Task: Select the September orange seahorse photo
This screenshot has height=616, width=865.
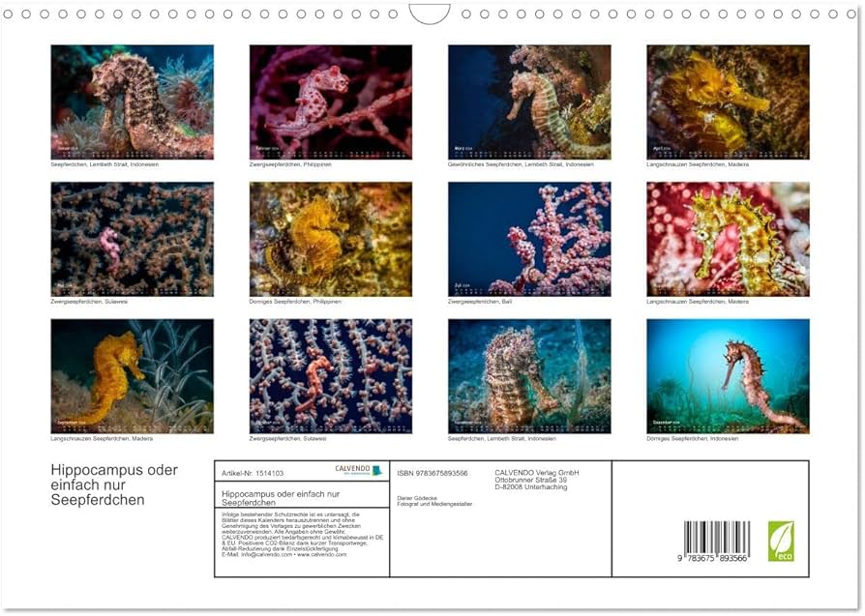Action: [132, 376]
